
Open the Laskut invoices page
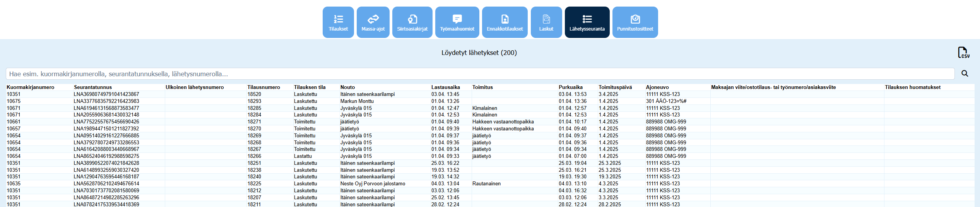[x=546, y=22]
